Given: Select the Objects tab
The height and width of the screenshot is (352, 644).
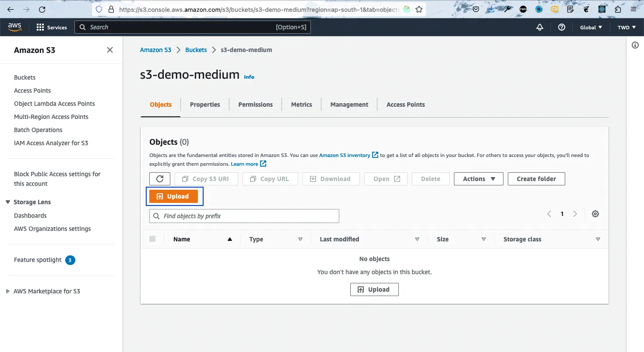Looking at the screenshot, I should [161, 105].
